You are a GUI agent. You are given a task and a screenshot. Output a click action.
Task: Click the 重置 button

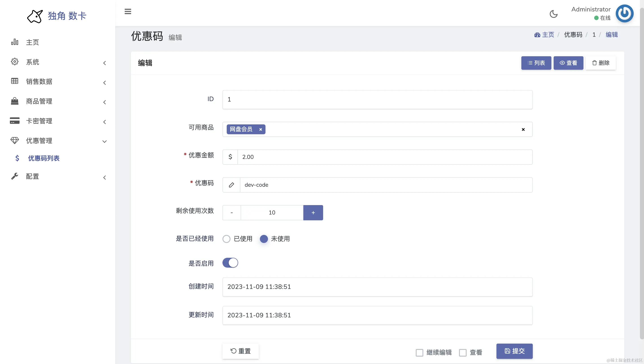tap(240, 351)
